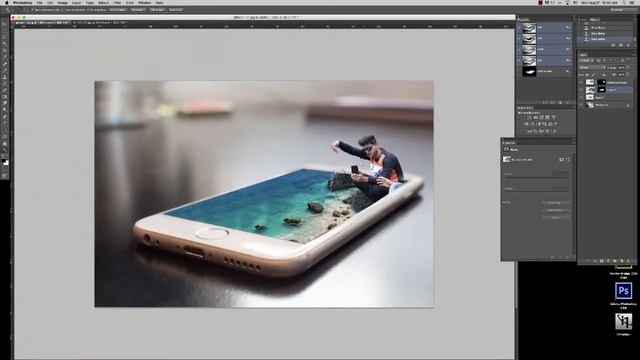Toggle Zoom All Windows checkbox
This screenshot has width=640, height=360.
(62, 10)
